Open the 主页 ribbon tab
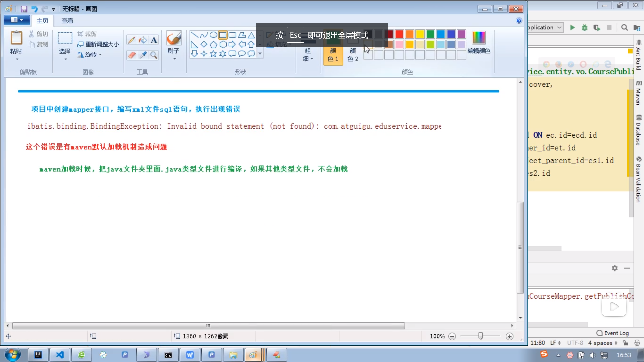The image size is (644, 362). [x=42, y=21]
